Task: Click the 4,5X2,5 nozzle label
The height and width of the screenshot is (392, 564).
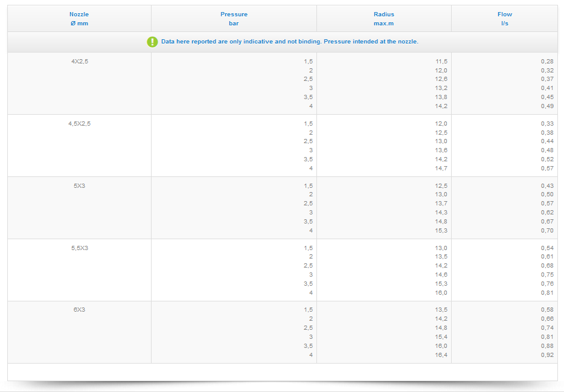Action: (79, 123)
